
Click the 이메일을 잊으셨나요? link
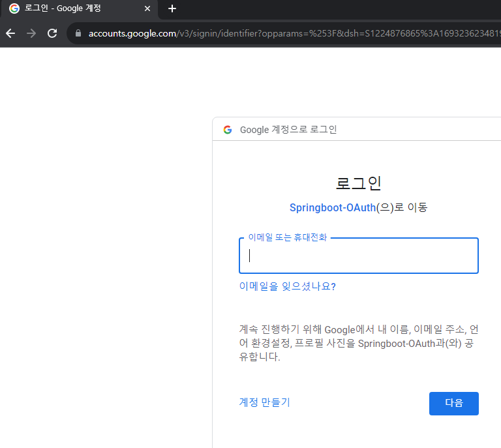[x=287, y=286]
